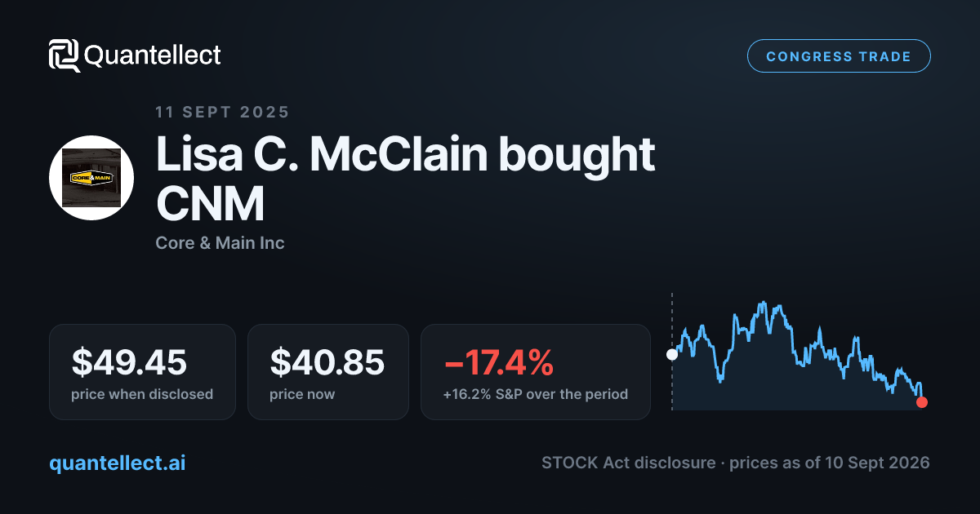The image size is (980, 514).
Task: Select the white start marker on chart
Action: 672,354
